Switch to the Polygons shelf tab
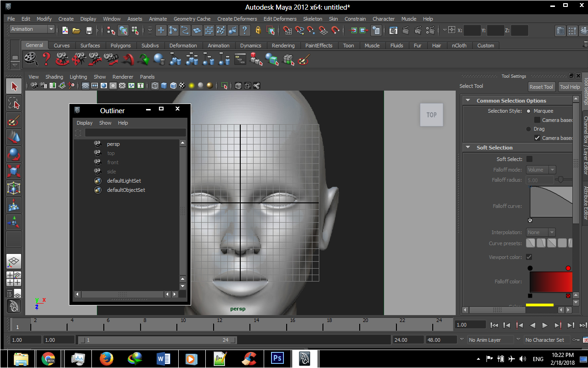 point(120,46)
